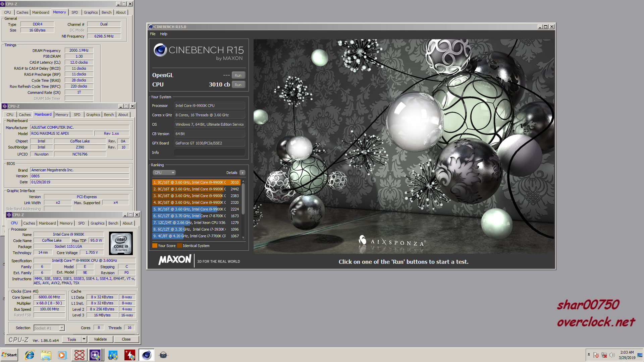Select ranking row 1 scoring 3010

[196, 182]
